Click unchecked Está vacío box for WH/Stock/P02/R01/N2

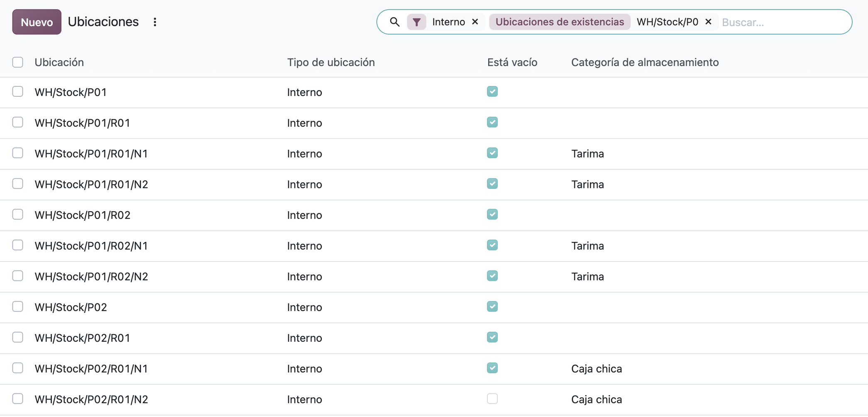pos(492,398)
